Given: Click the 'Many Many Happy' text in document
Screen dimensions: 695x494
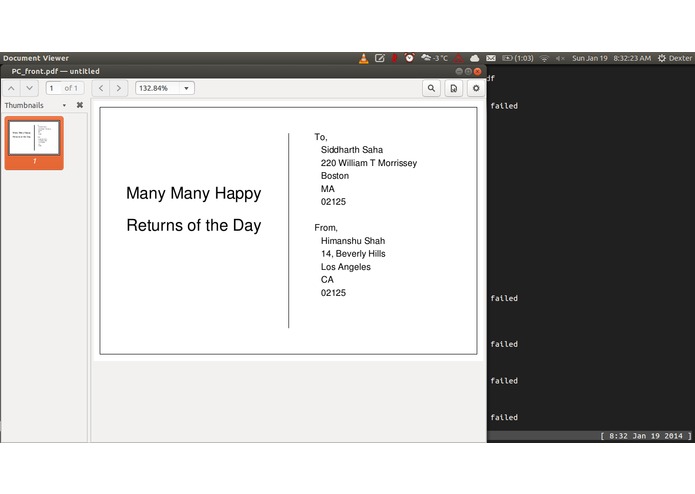Looking at the screenshot, I should [194, 194].
